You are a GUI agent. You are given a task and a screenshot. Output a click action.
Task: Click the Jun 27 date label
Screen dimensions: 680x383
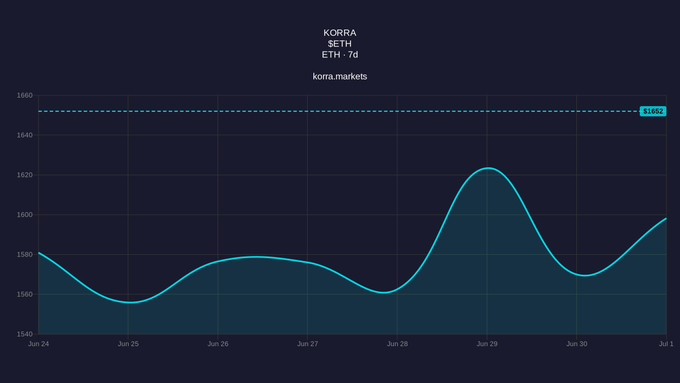coord(307,344)
